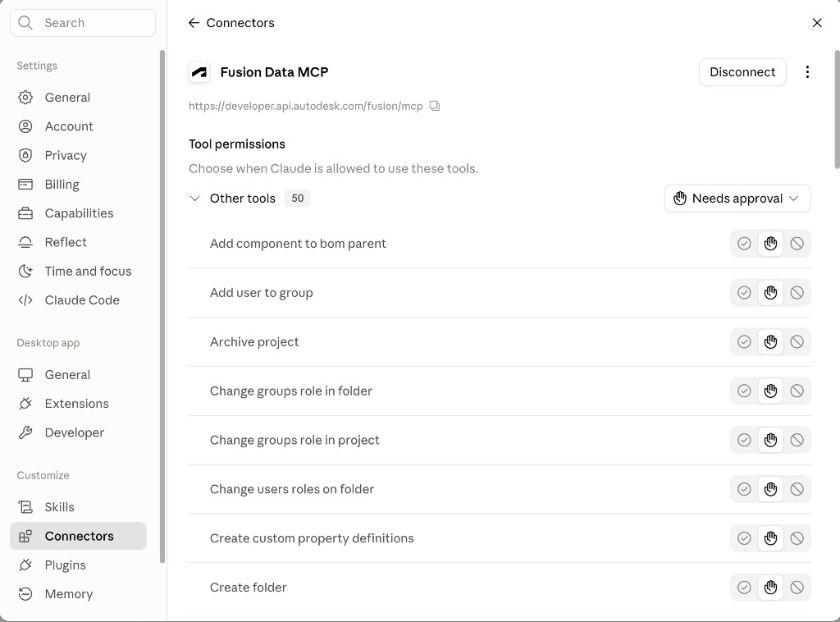Open Capabilities settings
Viewport: 840px width, 622px height.
point(78,213)
